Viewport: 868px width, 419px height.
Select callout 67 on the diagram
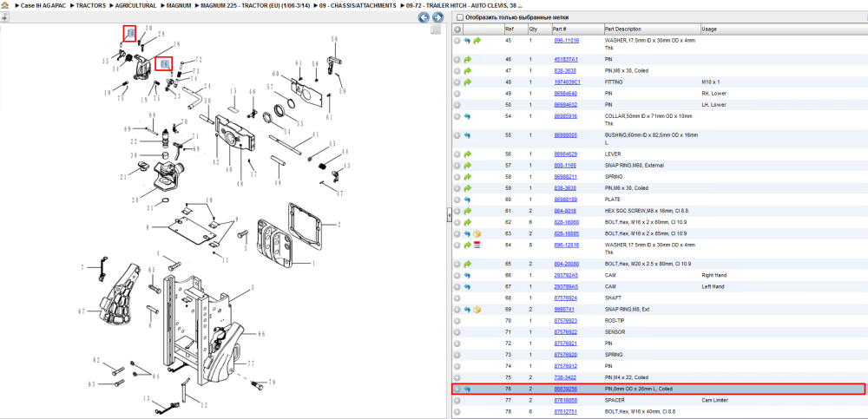pyautogui.click(x=82, y=311)
